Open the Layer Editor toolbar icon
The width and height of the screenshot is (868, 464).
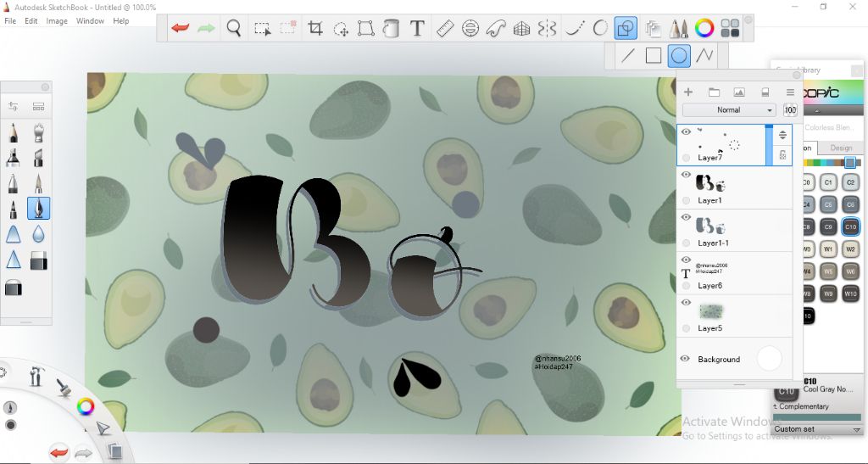click(x=654, y=28)
